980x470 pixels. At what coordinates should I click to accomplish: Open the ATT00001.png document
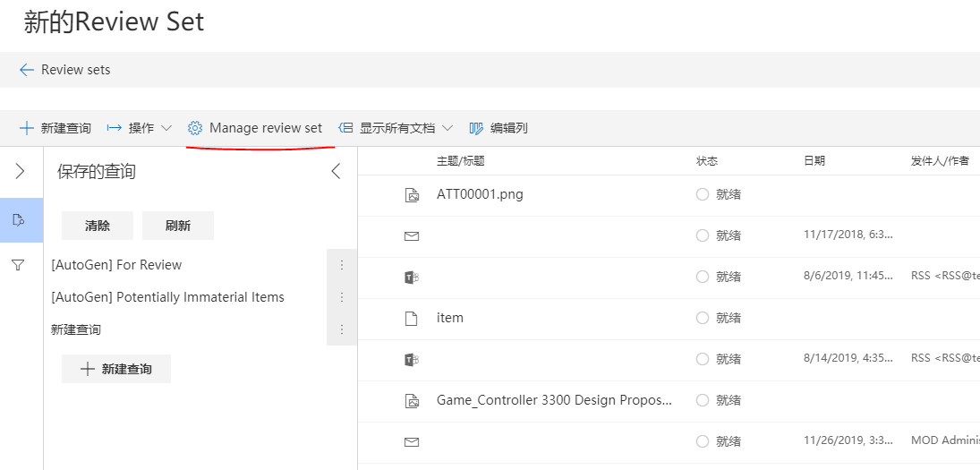(480, 194)
